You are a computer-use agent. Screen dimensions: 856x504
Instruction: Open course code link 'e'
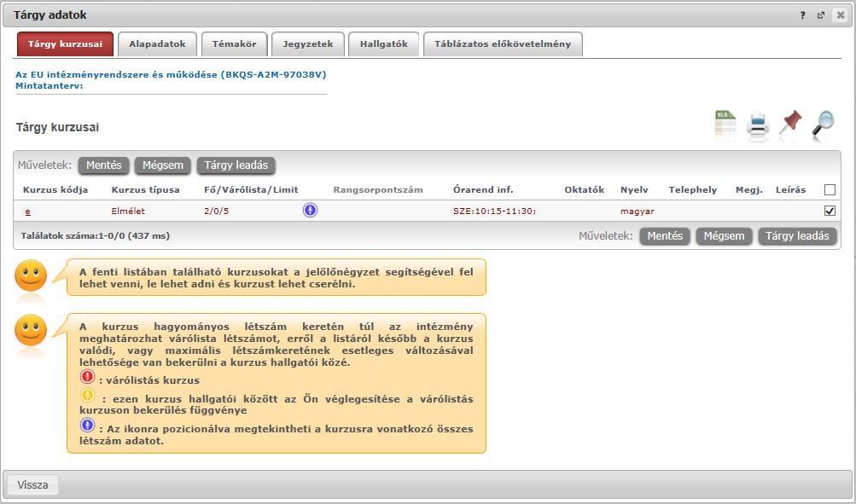tap(28, 211)
